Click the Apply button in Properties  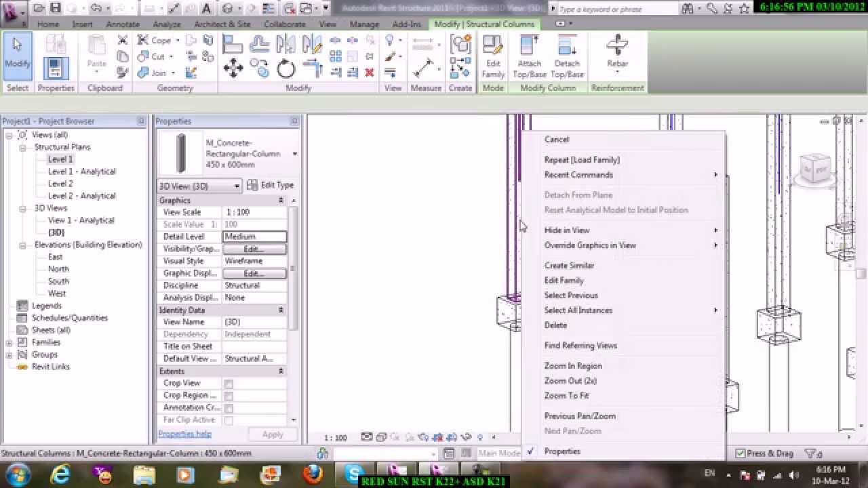tap(273, 434)
